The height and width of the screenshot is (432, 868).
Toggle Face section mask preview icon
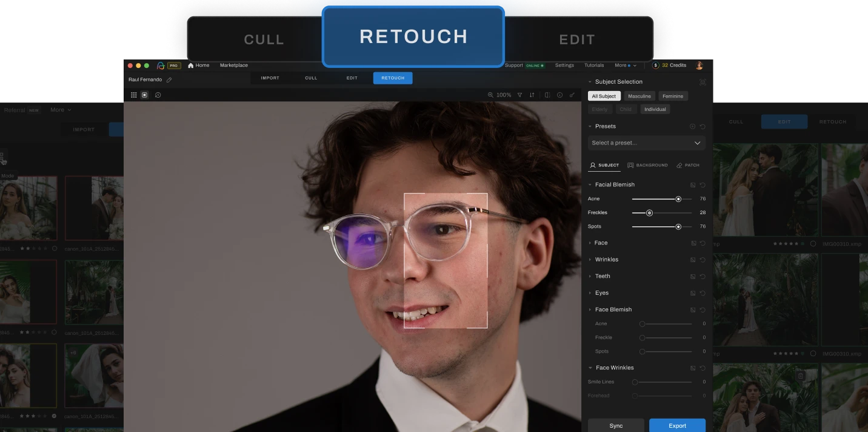(x=693, y=243)
